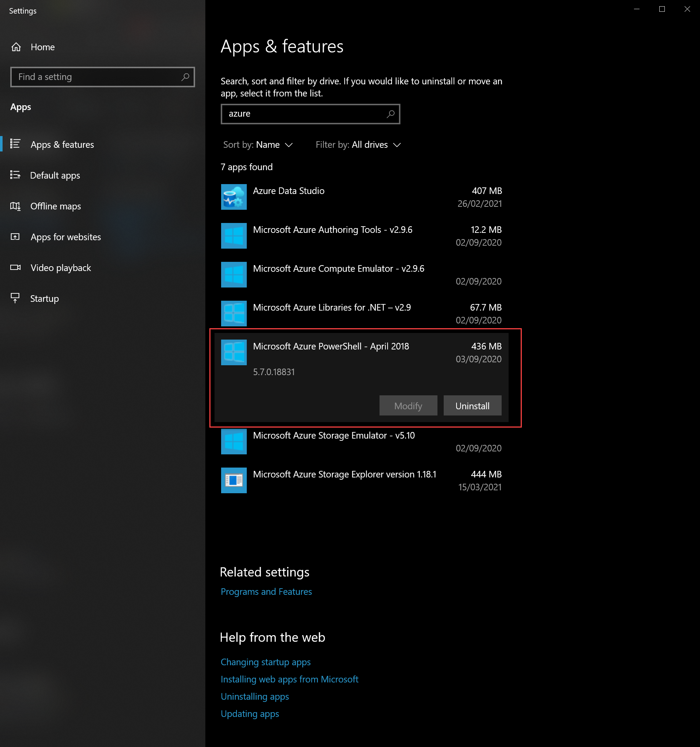Select Microsoft Azure Compute Emulator - v2.9.6
This screenshot has height=747, width=700.
(338, 268)
